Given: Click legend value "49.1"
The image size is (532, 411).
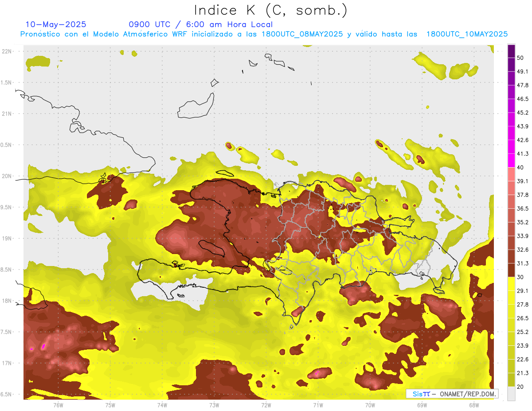Looking at the screenshot, I should point(523,71).
